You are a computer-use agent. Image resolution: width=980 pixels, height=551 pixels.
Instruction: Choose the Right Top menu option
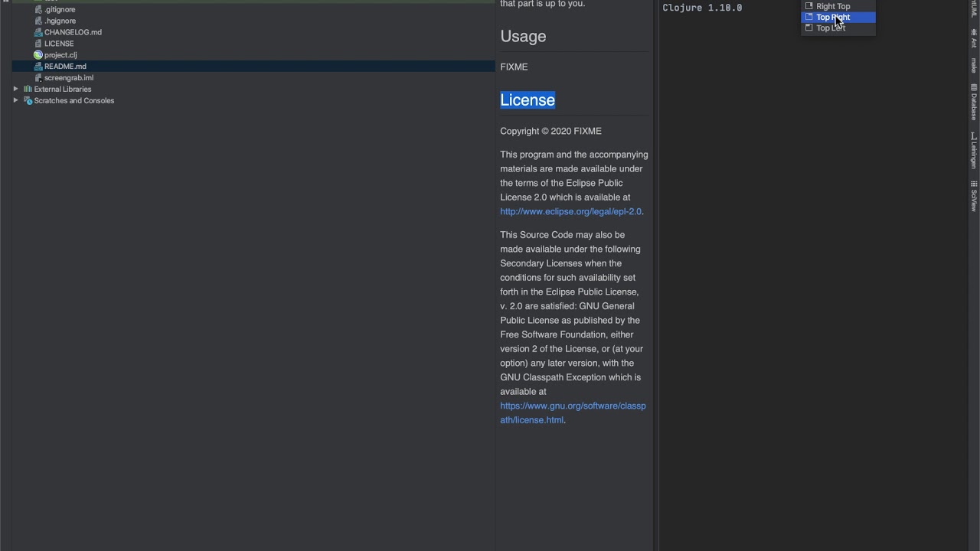[x=833, y=6]
